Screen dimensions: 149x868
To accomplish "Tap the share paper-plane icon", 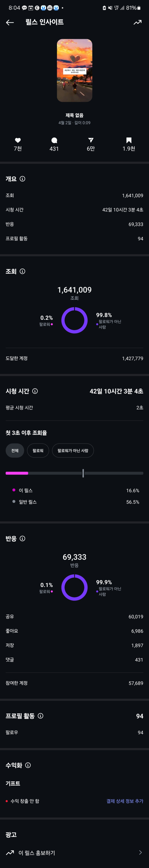I will click(x=91, y=140).
